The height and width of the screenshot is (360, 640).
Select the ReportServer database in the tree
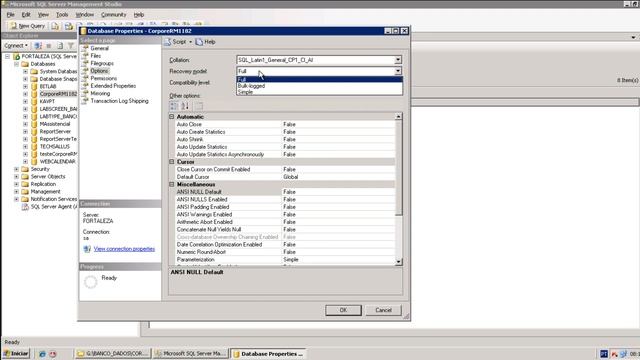[x=55, y=131]
